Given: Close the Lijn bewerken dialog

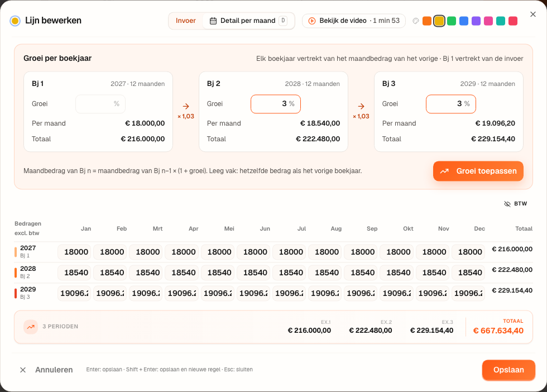Looking at the screenshot, I should coord(532,15).
